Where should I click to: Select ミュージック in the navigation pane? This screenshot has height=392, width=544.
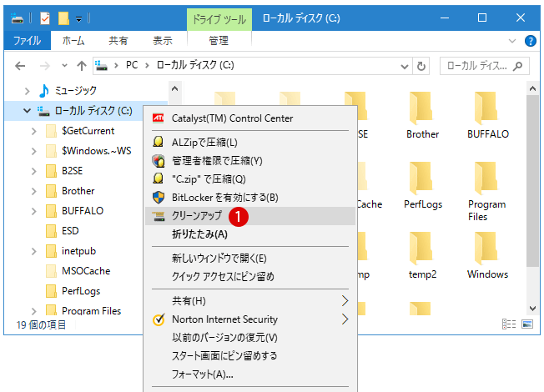[76, 91]
